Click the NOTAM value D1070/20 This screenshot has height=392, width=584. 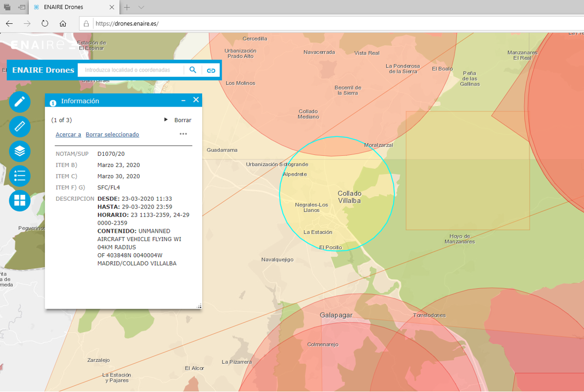click(x=111, y=154)
